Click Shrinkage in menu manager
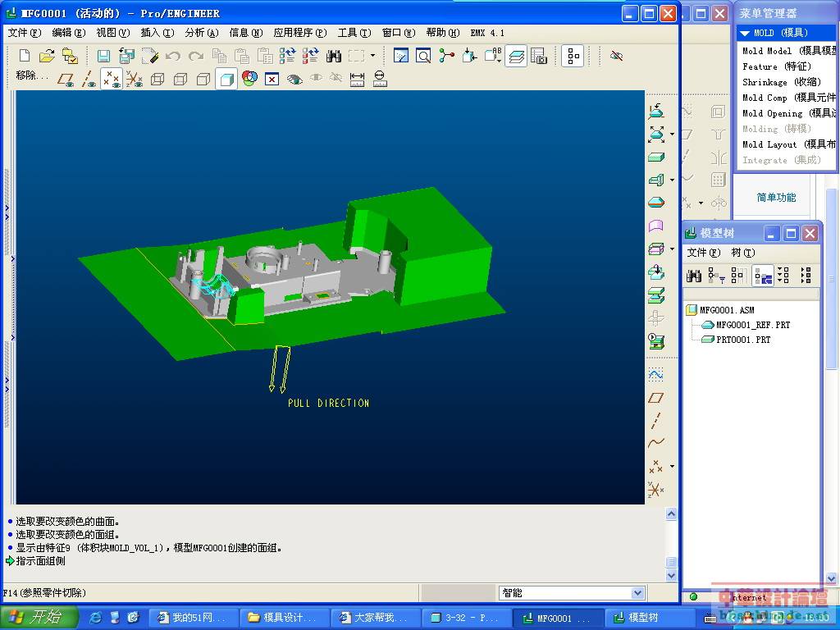840x630 pixels. (765, 82)
